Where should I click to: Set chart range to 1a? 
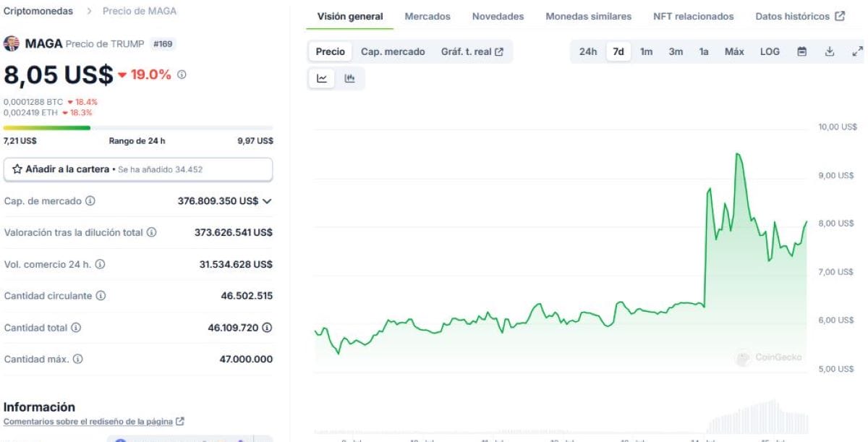(704, 51)
